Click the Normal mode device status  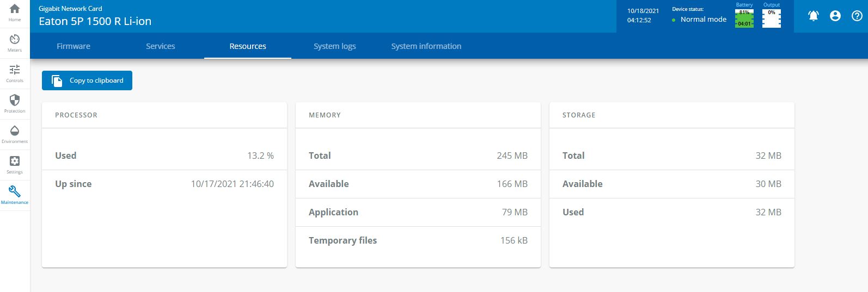(x=703, y=20)
